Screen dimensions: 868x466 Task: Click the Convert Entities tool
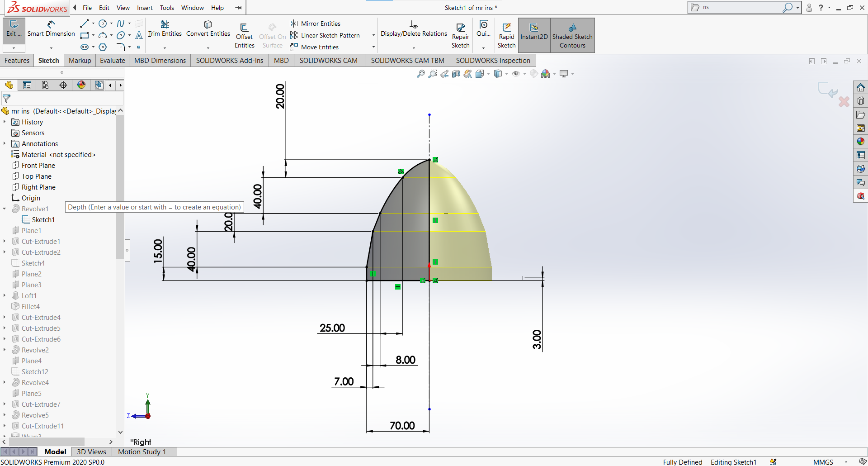point(208,28)
